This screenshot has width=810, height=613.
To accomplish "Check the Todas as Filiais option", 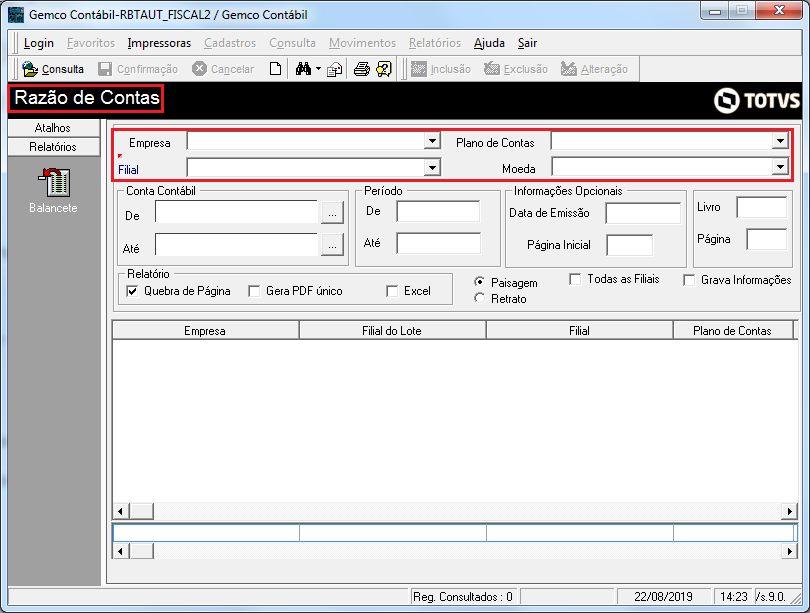I will click(575, 279).
